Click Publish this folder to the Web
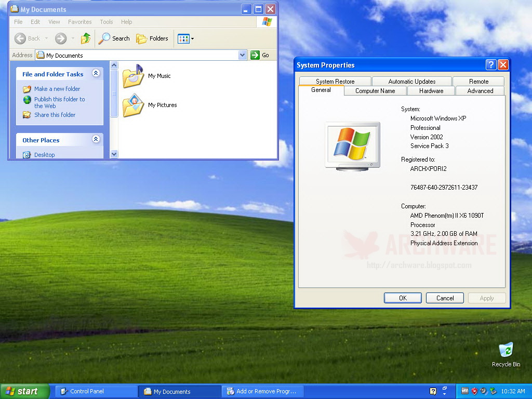This screenshot has width=532, height=399. pyautogui.click(x=59, y=102)
